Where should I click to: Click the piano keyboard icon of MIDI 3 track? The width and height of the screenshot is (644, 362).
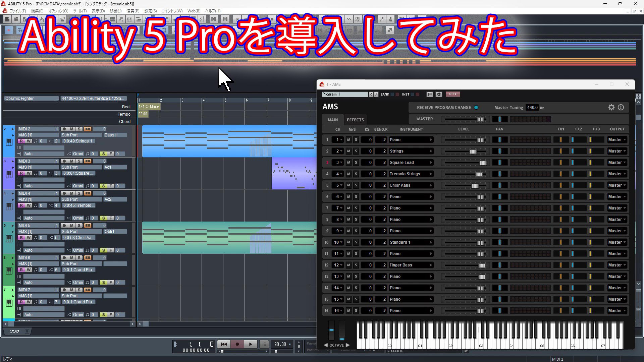pos(9,174)
